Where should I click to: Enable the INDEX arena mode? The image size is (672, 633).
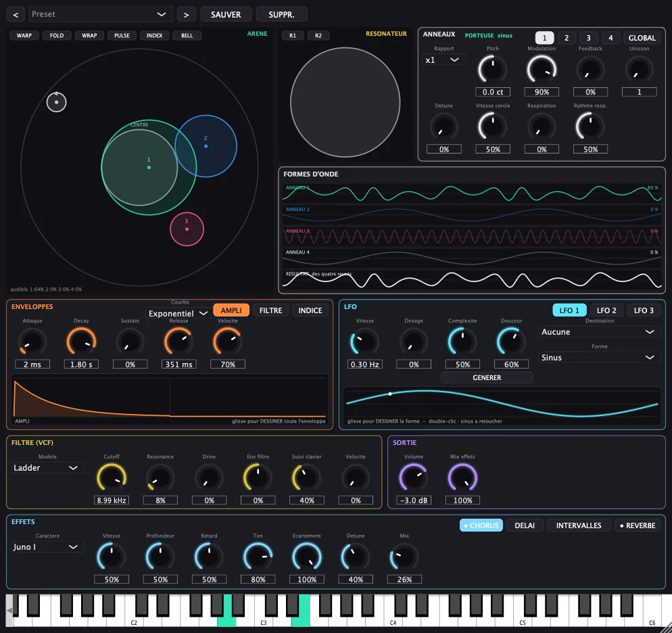click(154, 36)
